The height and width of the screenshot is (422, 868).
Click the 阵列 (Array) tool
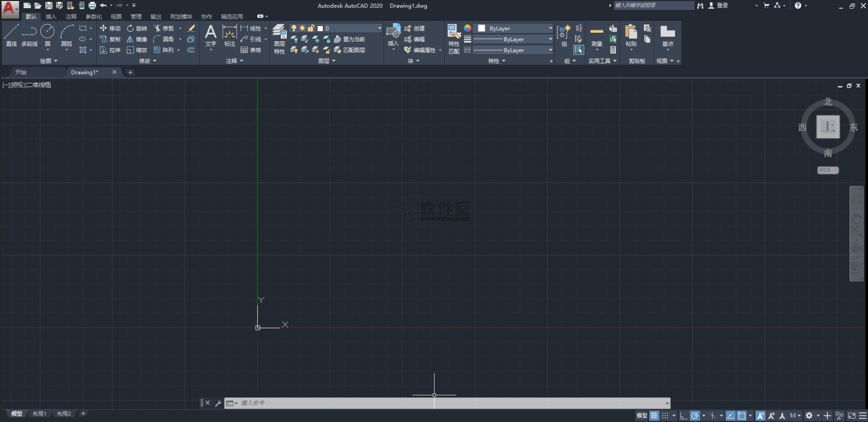pos(164,50)
